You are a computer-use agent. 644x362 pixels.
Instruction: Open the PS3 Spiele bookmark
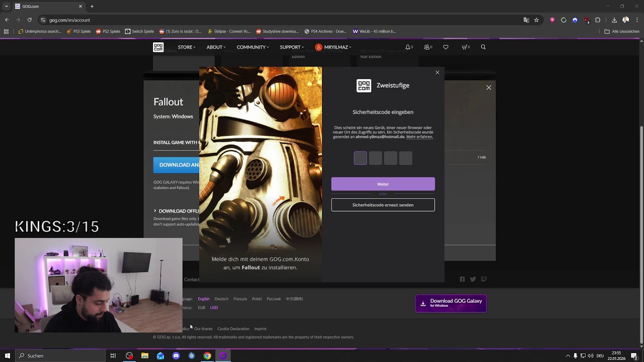(x=78, y=31)
